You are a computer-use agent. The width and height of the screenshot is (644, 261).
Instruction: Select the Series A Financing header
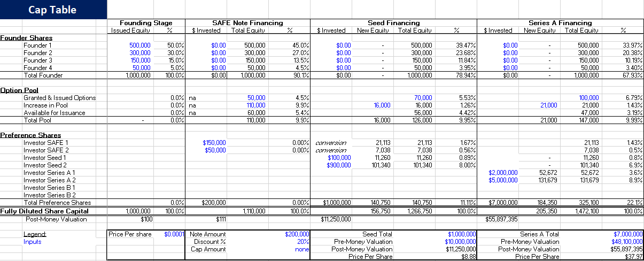pyautogui.click(x=560, y=23)
